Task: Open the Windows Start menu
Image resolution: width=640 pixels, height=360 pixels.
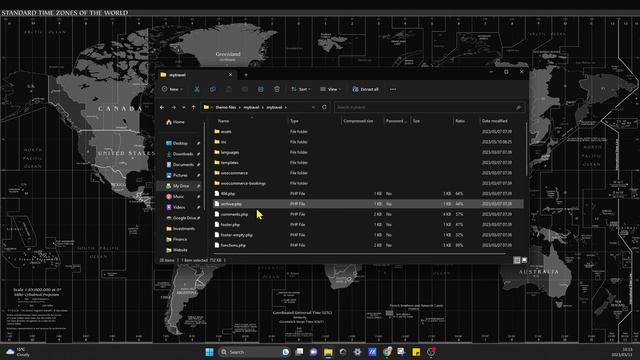Action: (209, 352)
